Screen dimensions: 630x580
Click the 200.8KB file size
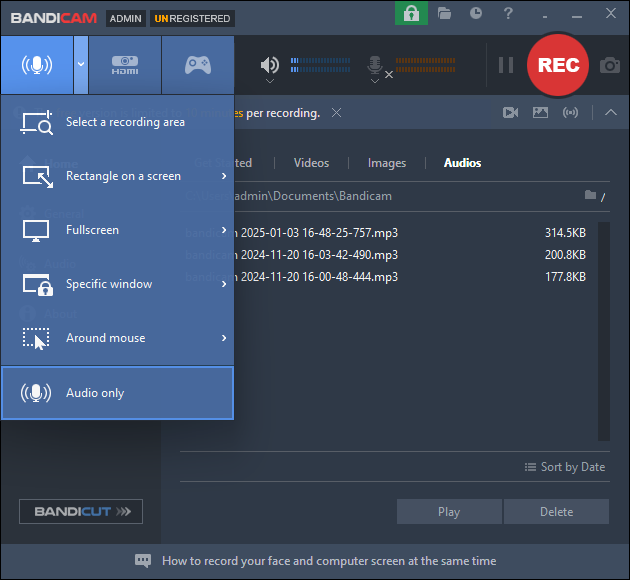(565, 255)
